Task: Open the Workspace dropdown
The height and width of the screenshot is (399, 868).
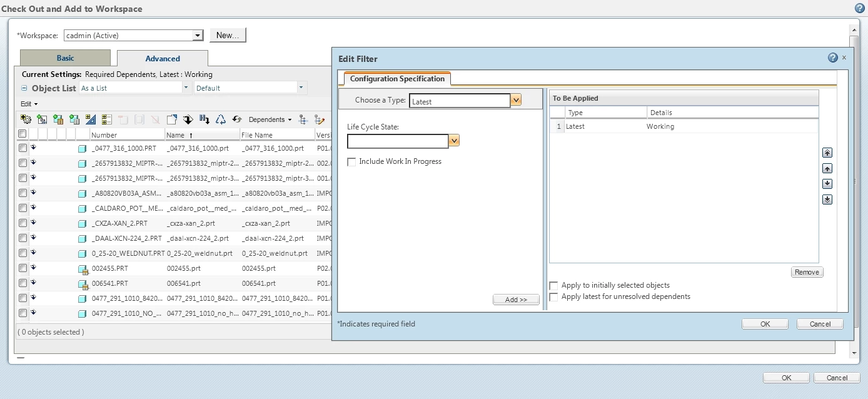Action: [198, 36]
